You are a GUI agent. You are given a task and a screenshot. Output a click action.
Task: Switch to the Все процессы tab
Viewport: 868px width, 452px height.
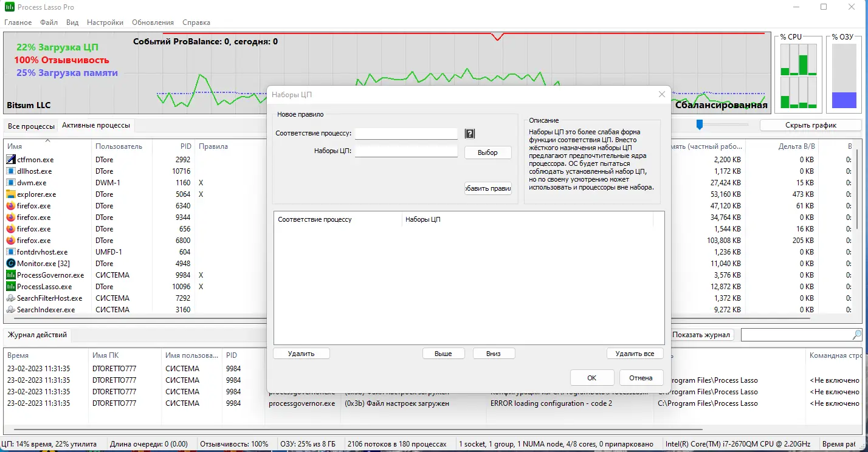[31, 126]
